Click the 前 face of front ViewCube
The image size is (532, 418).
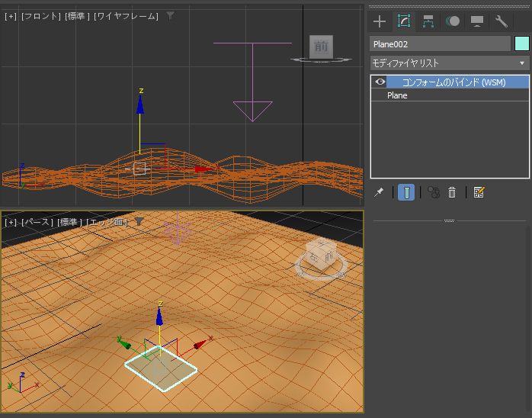(x=321, y=47)
